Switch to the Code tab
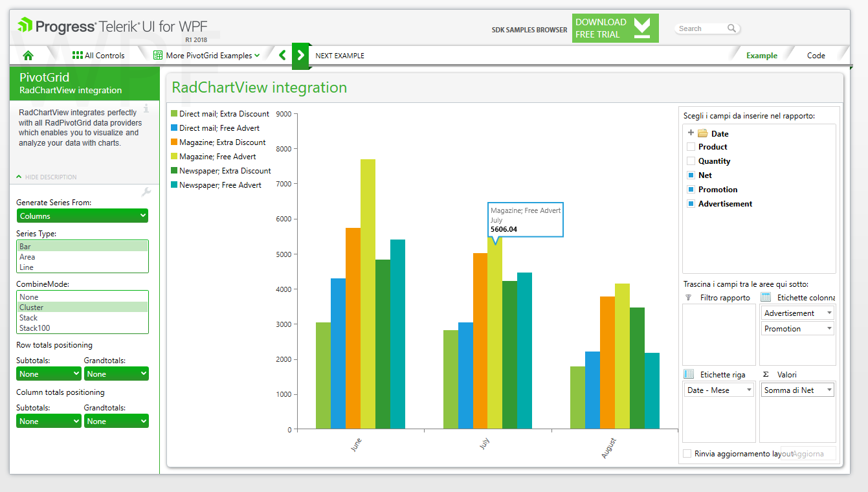The height and width of the screenshot is (492, 868). [x=816, y=56]
